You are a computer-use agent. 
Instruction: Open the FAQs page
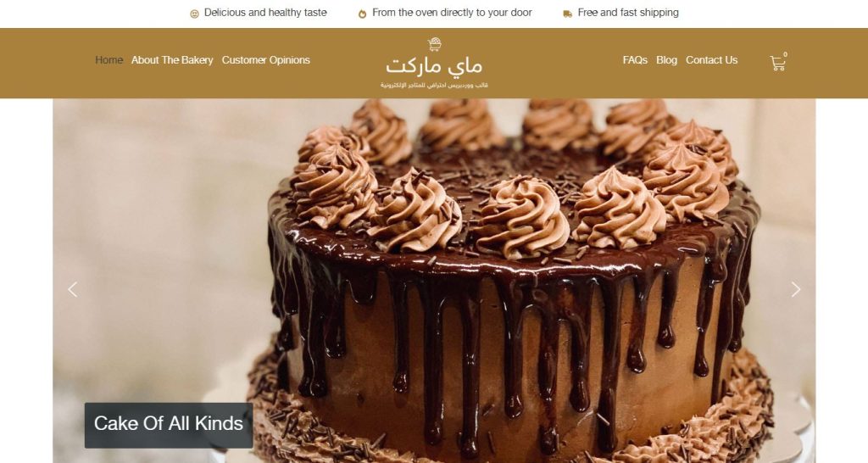[x=635, y=60]
